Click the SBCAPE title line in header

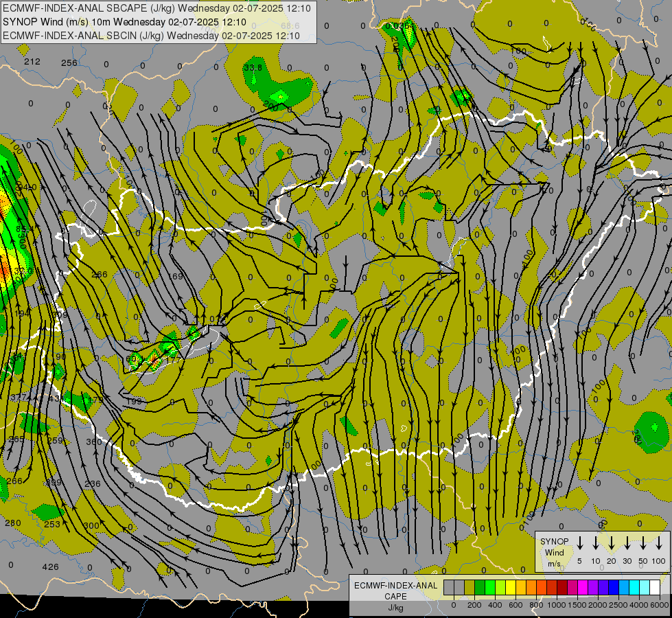[157, 8]
